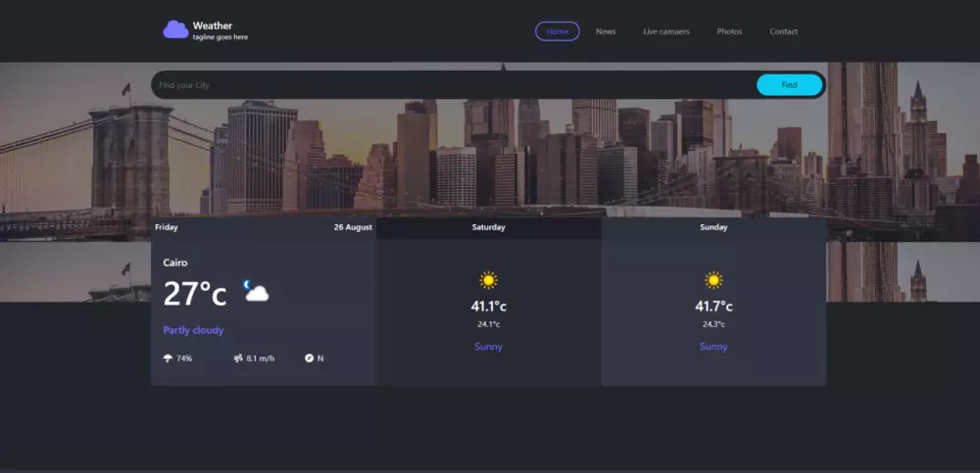Click the 27°c temperature
980x473 pixels.
195,294
